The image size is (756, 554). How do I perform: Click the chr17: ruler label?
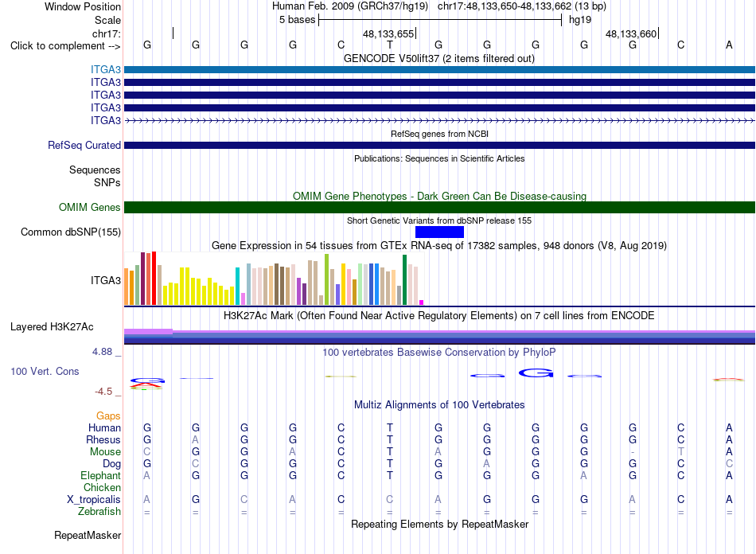pyautogui.click(x=107, y=33)
